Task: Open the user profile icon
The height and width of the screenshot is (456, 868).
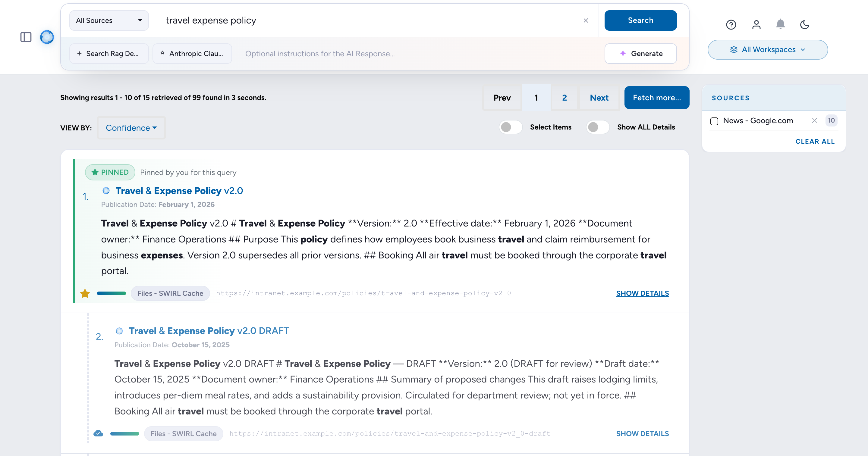Action: [x=756, y=25]
